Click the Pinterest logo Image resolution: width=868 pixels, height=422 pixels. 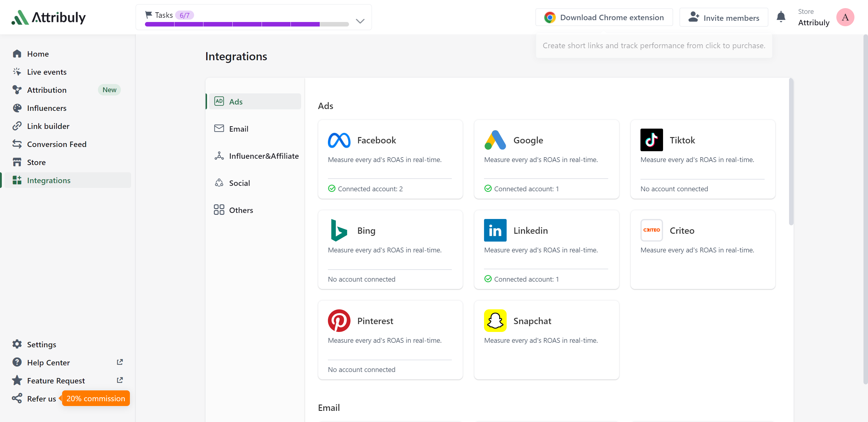point(339,320)
